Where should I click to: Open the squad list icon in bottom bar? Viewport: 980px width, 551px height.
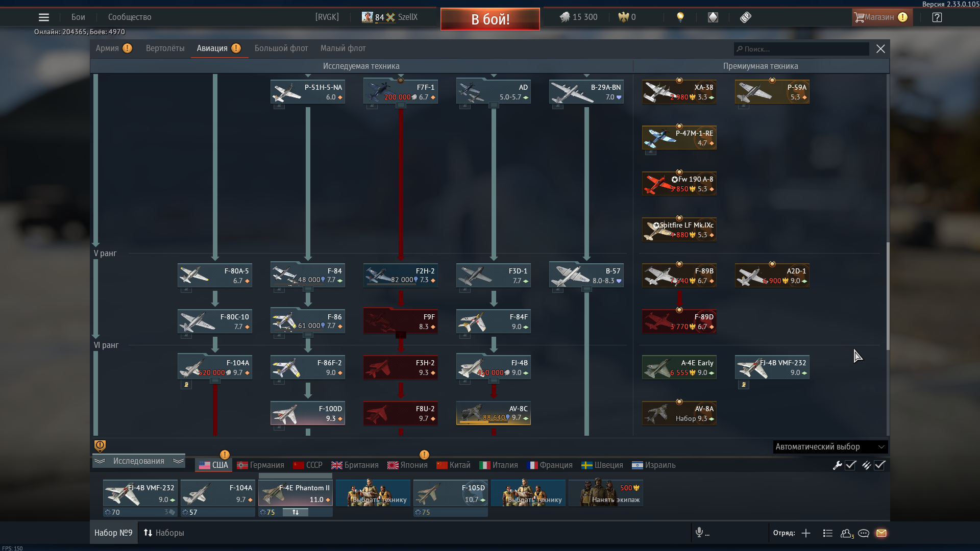(x=828, y=533)
